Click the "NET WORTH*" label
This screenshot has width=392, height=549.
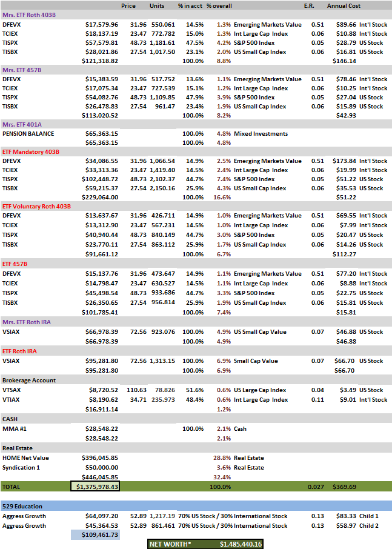pyautogui.click(x=170, y=544)
